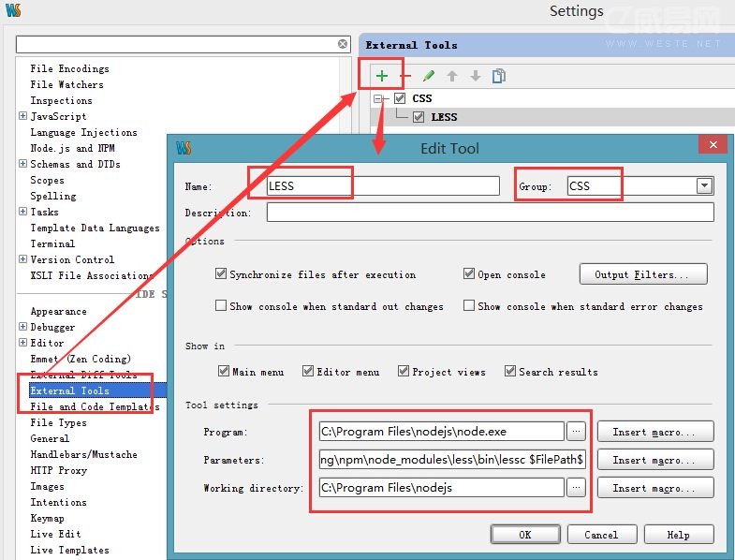Copy the selected tool with copy icon

(499, 76)
